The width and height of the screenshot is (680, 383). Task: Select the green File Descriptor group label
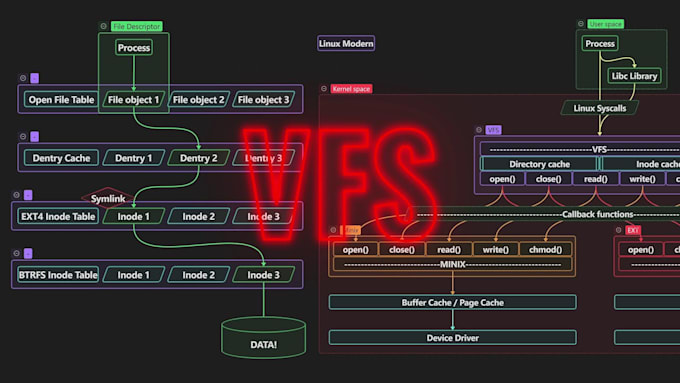point(137,26)
